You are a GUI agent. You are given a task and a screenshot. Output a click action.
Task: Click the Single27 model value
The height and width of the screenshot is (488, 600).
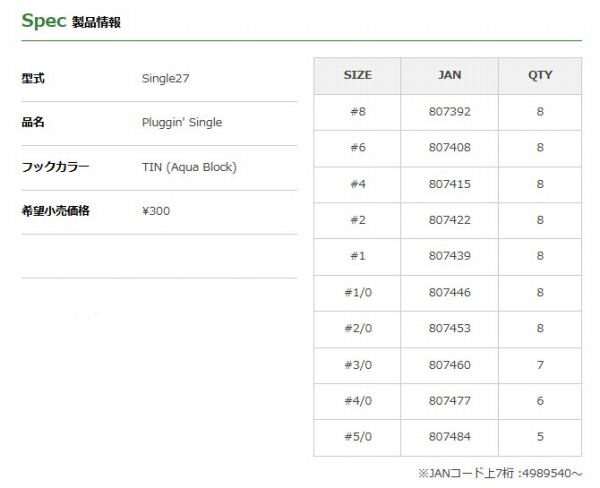click(166, 78)
